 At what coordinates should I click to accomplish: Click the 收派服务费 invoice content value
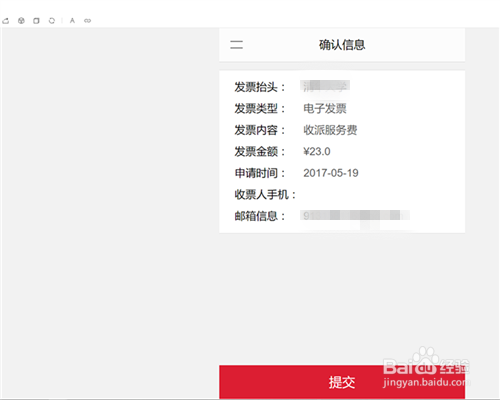[330, 130]
